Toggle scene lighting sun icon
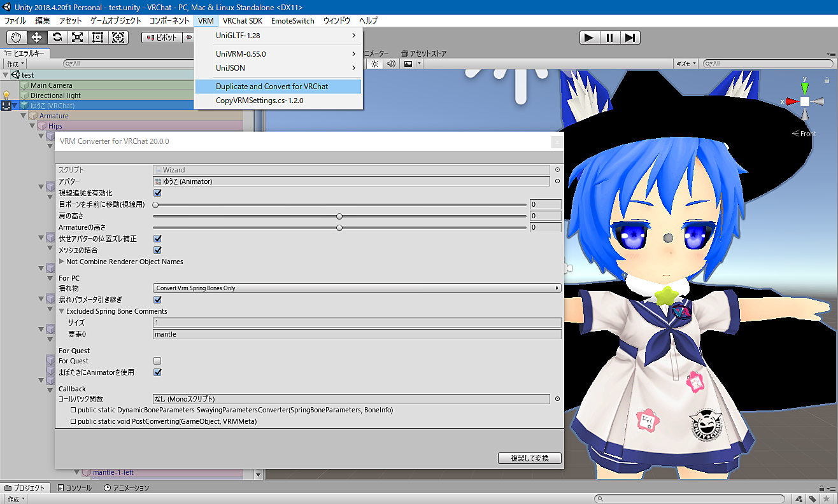 (374, 64)
